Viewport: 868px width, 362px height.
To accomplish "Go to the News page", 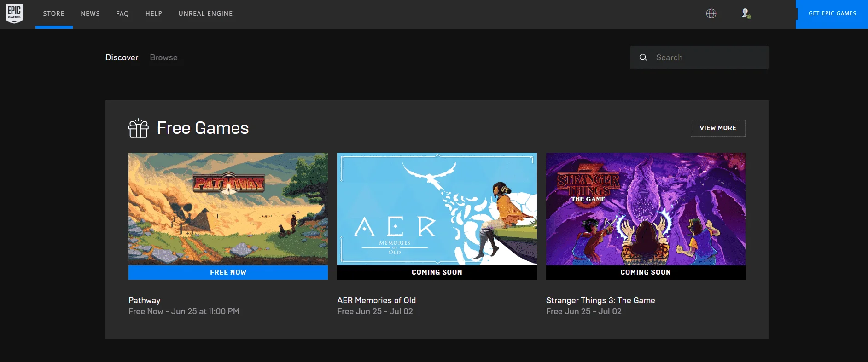I will coord(90,14).
